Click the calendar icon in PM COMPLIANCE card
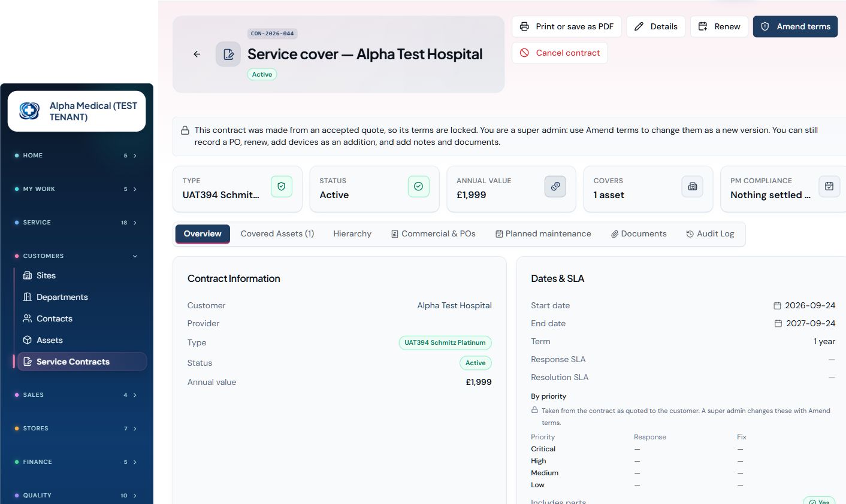 click(x=829, y=186)
